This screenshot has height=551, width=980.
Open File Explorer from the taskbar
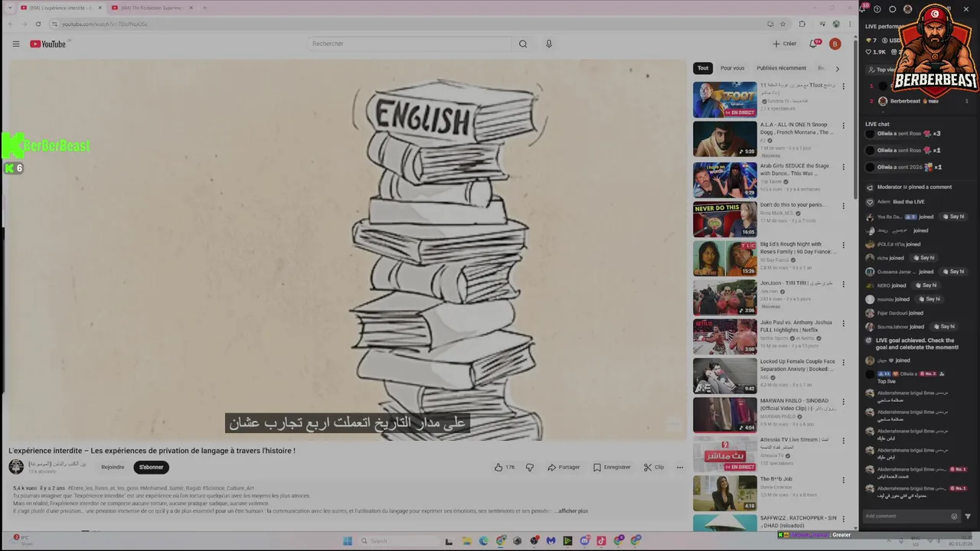click(x=466, y=541)
